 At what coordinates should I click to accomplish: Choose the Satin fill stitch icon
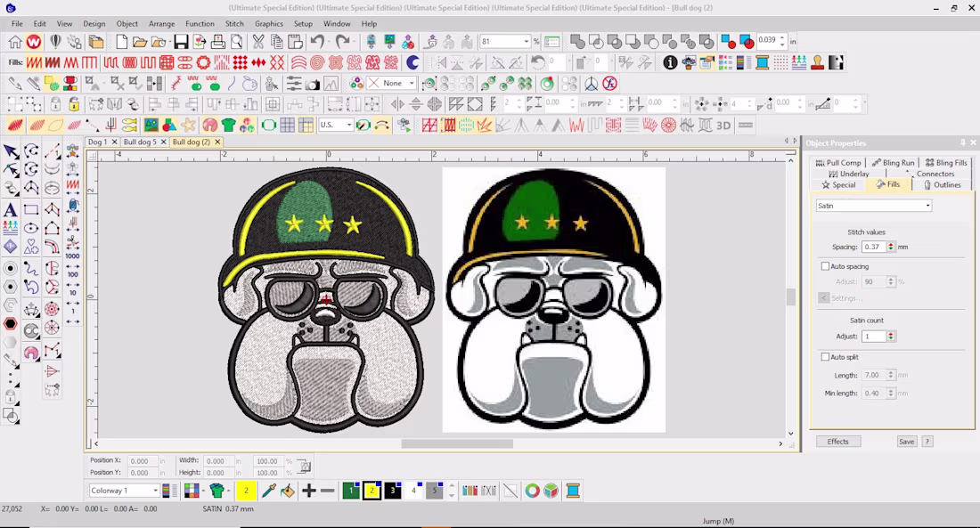[34, 62]
